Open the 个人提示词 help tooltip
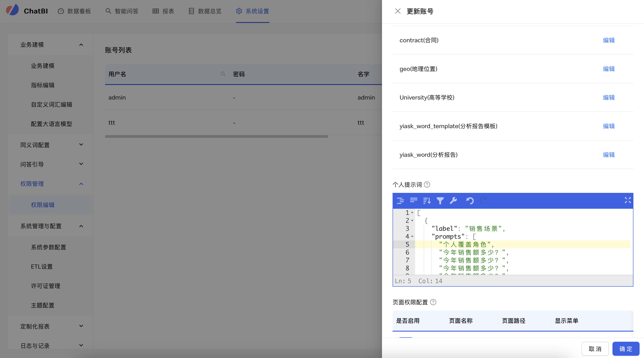 pos(427,185)
